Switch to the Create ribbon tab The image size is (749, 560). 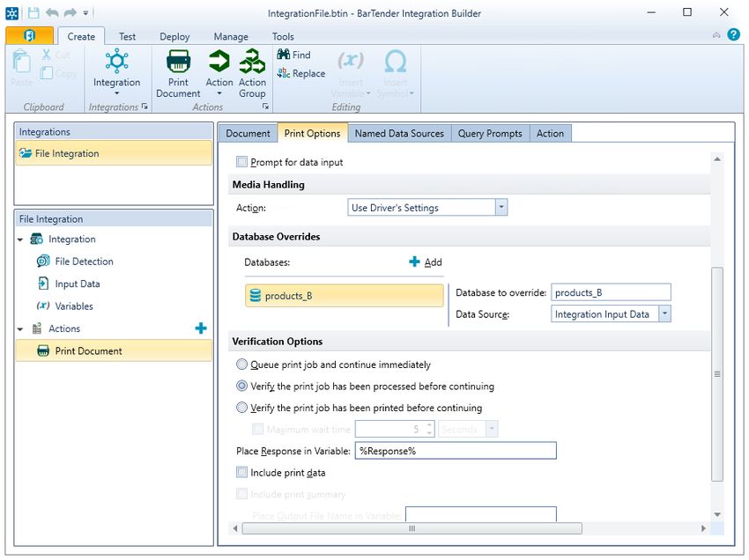[x=81, y=36]
